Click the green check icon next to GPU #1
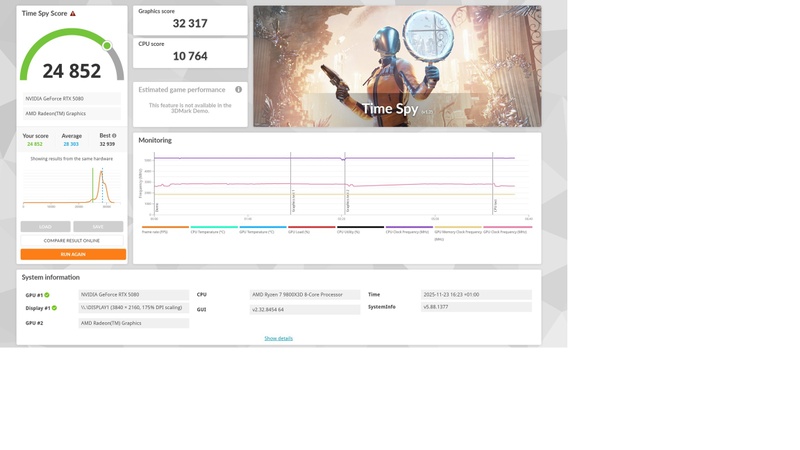The width and height of the screenshot is (800, 450). pos(47,295)
